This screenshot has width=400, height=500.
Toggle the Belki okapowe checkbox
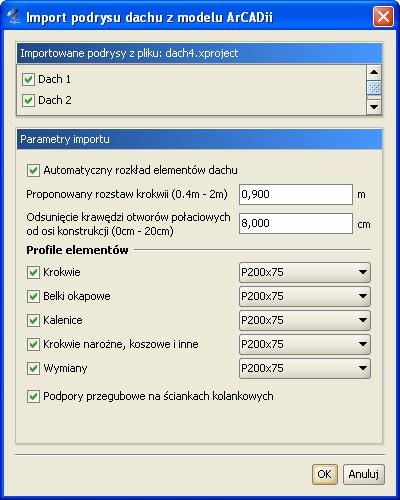33,296
